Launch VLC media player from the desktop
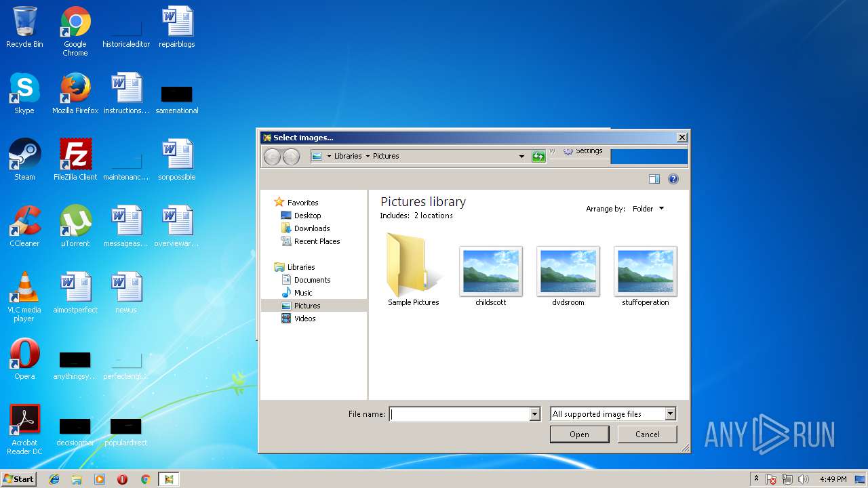 (x=24, y=297)
